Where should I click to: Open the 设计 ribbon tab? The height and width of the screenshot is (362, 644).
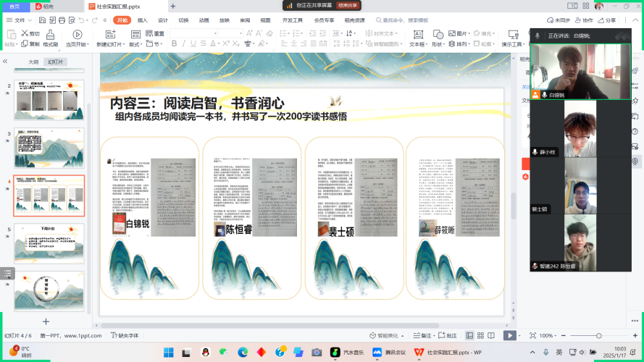click(x=163, y=20)
